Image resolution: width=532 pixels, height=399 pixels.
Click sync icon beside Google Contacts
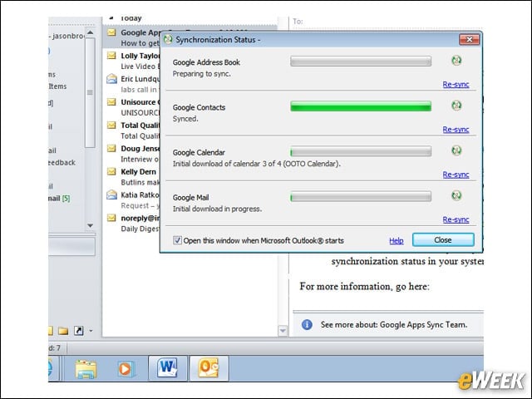click(x=456, y=106)
